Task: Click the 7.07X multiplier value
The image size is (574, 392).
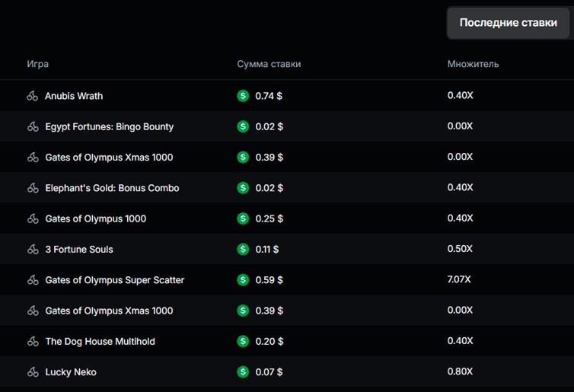Action: tap(459, 280)
